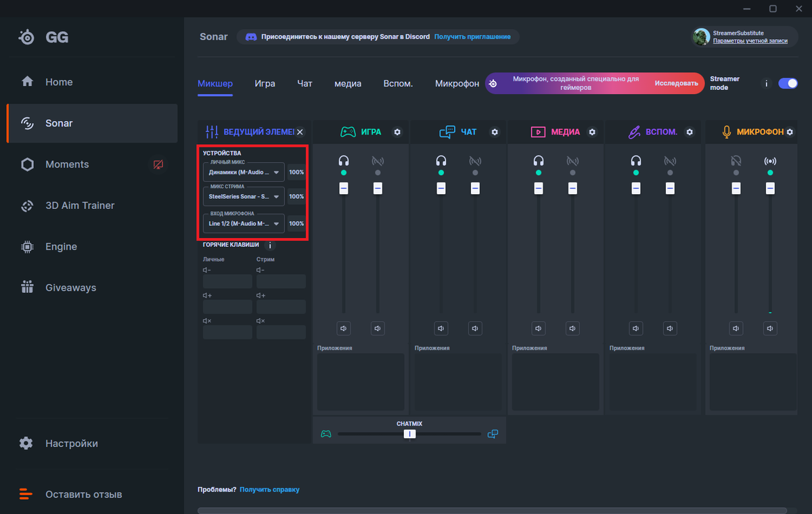
Task: Click the SteelSeries GG logo
Action: [x=43, y=37]
